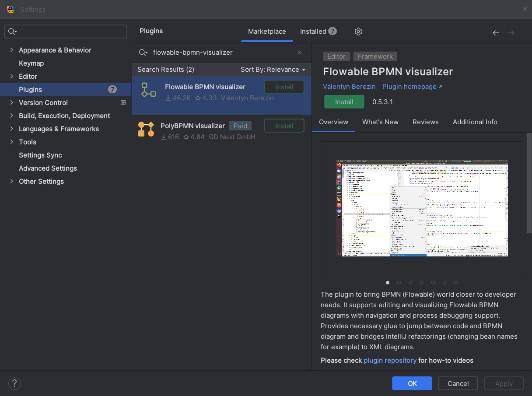Focus the settings search input field
This screenshot has width=532, height=396.
coord(66,32)
